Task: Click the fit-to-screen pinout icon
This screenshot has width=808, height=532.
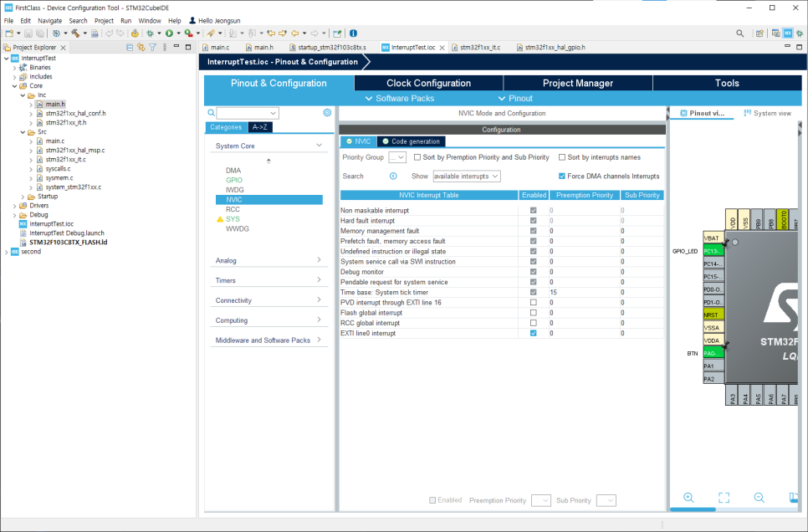Action: click(724, 498)
